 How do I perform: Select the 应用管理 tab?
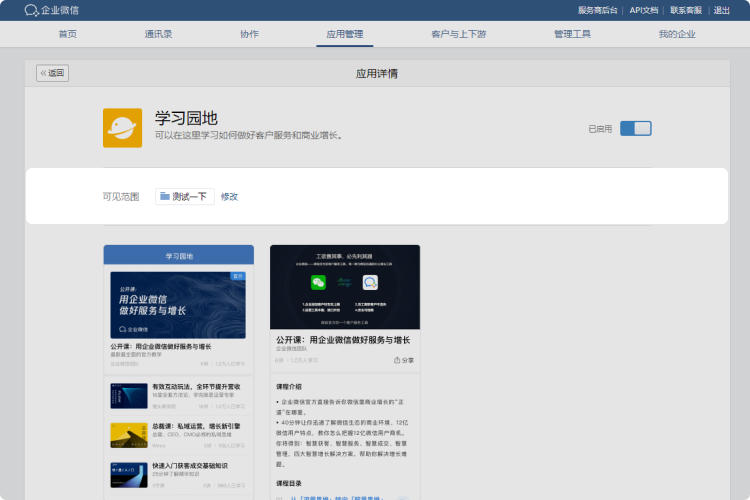pyautogui.click(x=344, y=34)
